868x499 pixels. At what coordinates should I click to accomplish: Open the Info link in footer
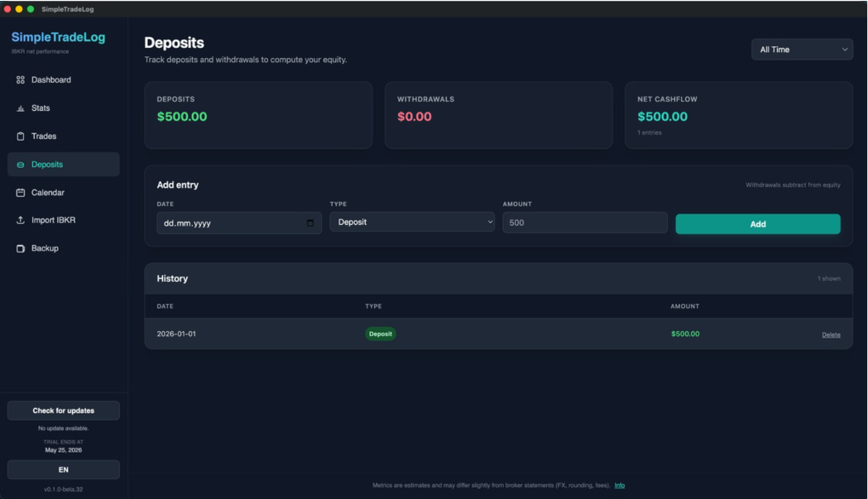click(x=620, y=485)
